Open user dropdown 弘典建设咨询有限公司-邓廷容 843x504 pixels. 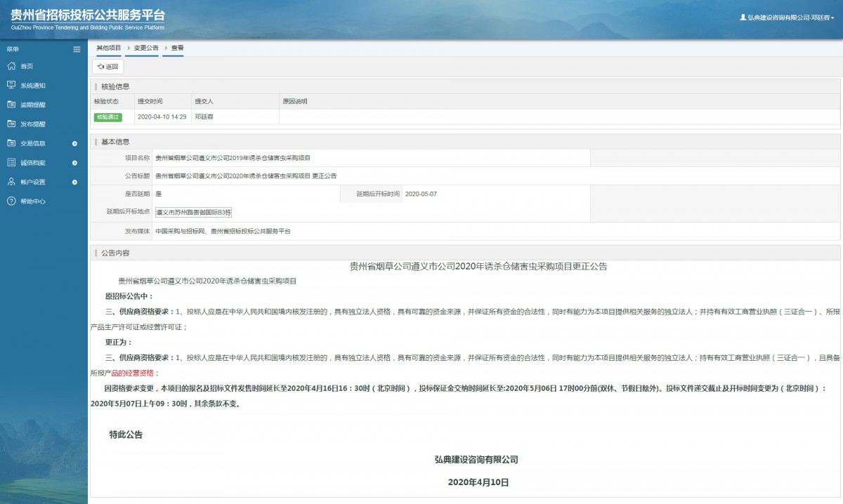[x=787, y=17]
